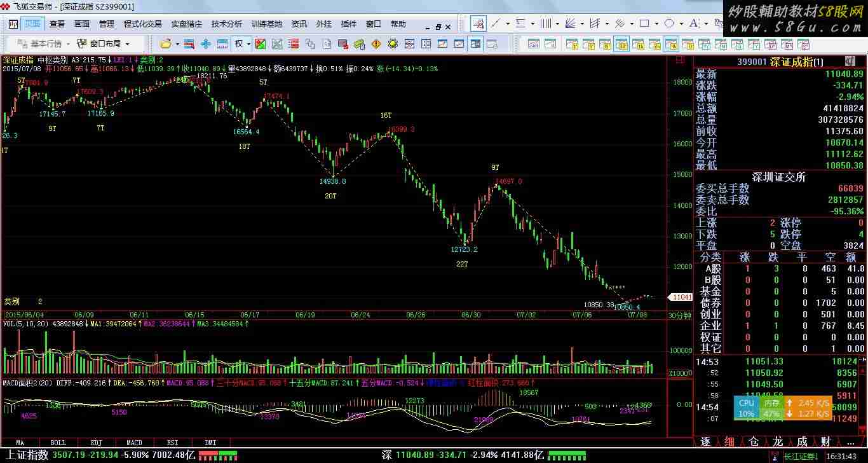Open trend line tool dropdown arrow
Screen dimensions: 868x463
(x=508, y=24)
